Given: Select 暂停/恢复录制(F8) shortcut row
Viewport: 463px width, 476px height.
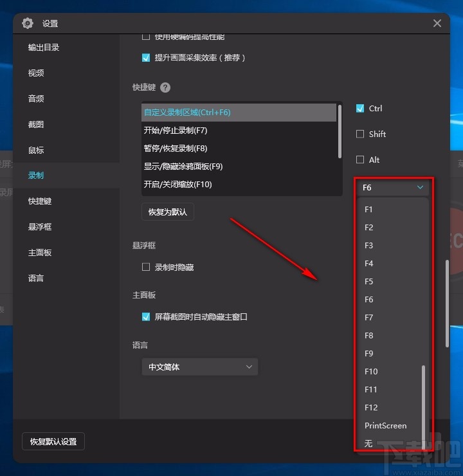Looking at the screenshot, I should [239, 149].
